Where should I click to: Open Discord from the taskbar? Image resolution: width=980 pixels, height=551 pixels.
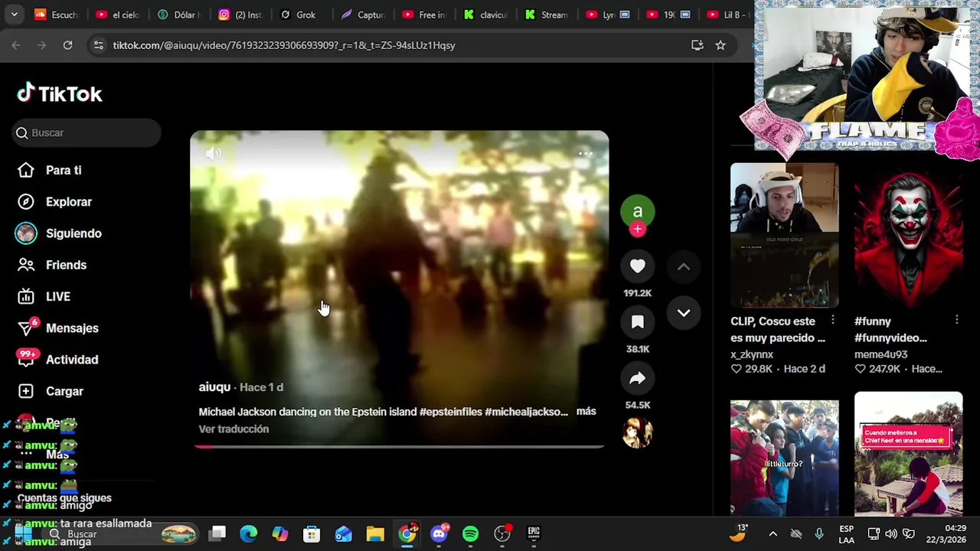point(439,533)
